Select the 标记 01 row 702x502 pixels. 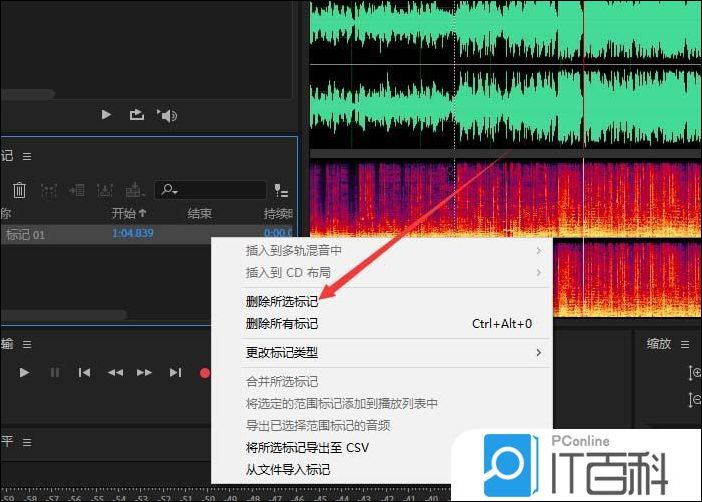click(148, 234)
